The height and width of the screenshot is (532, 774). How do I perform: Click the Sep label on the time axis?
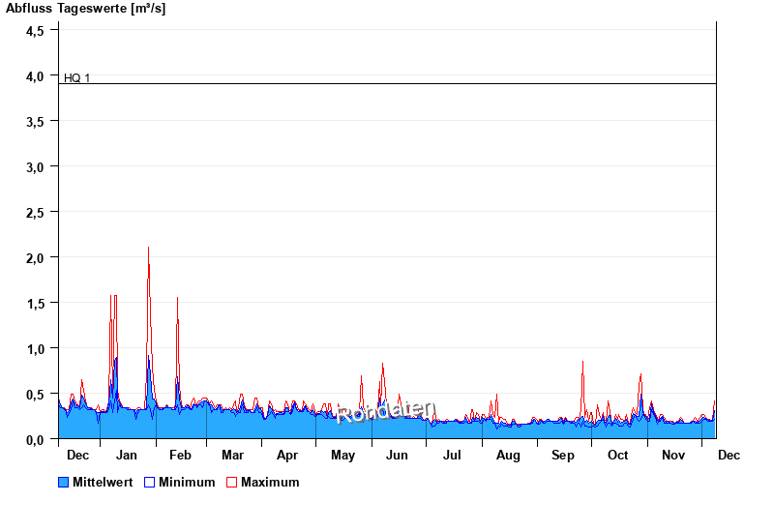[563, 455]
